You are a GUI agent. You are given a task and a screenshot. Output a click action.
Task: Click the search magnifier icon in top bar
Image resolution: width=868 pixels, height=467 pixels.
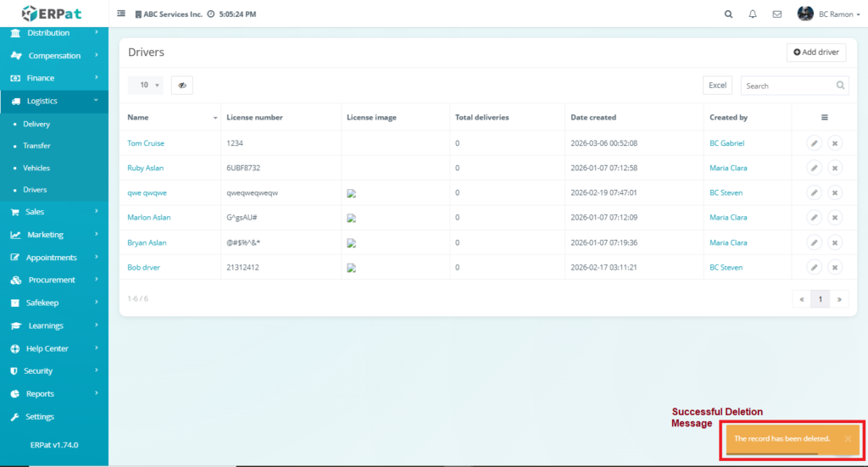tap(728, 14)
